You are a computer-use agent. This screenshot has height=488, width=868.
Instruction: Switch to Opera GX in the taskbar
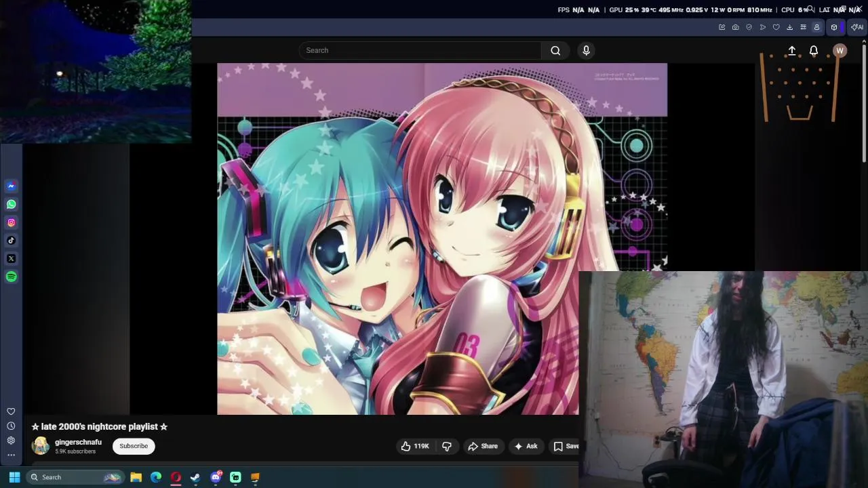tap(176, 477)
